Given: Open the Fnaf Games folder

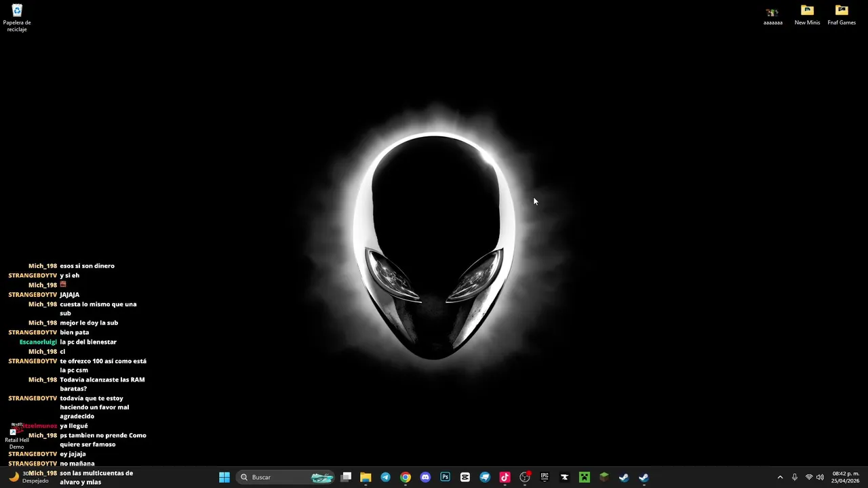Looking at the screenshot, I should pyautogui.click(x=842, y=16).
